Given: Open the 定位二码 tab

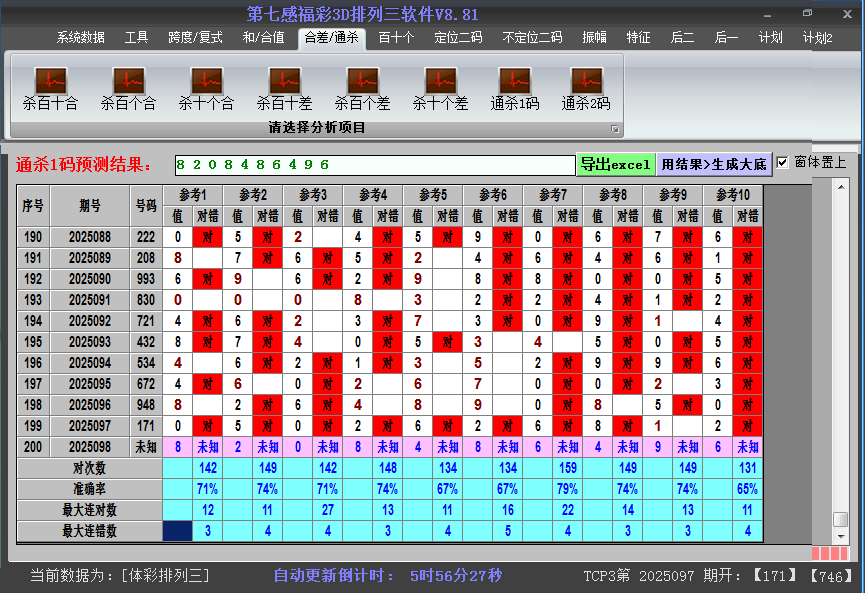Looking at the screenshot, I should pos(458,38).
